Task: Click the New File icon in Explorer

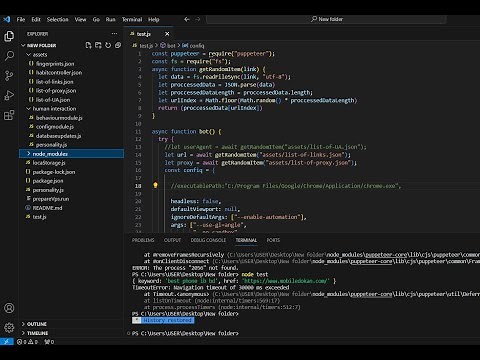Action: 88,45
